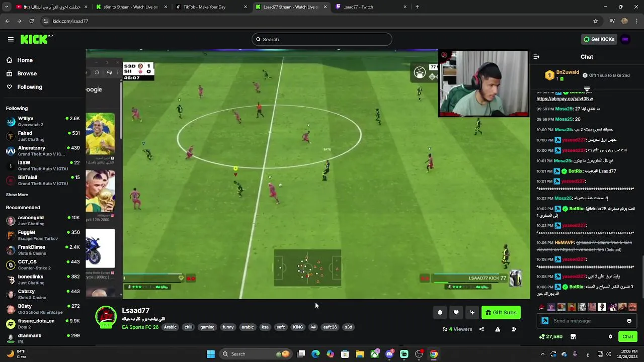
Task: Open the purple user avatar menu
Action: [x=625, y=39]
